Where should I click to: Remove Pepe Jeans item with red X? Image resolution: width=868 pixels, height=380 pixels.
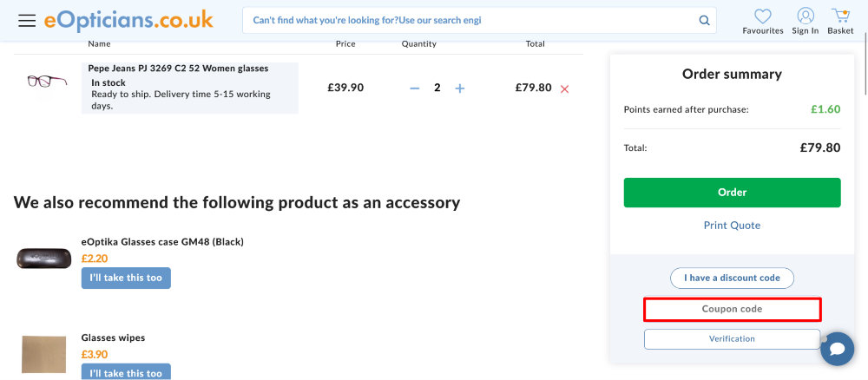565,88
